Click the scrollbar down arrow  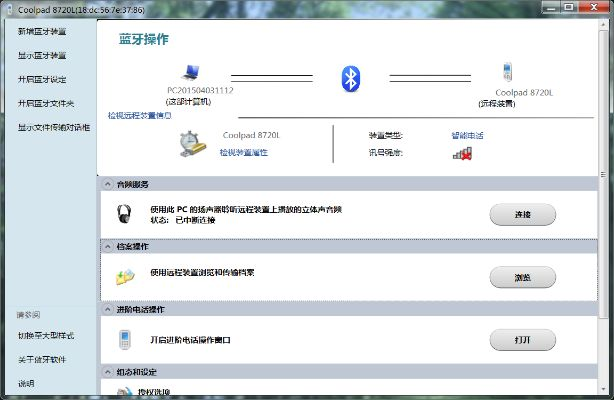[x=603, y=389]
